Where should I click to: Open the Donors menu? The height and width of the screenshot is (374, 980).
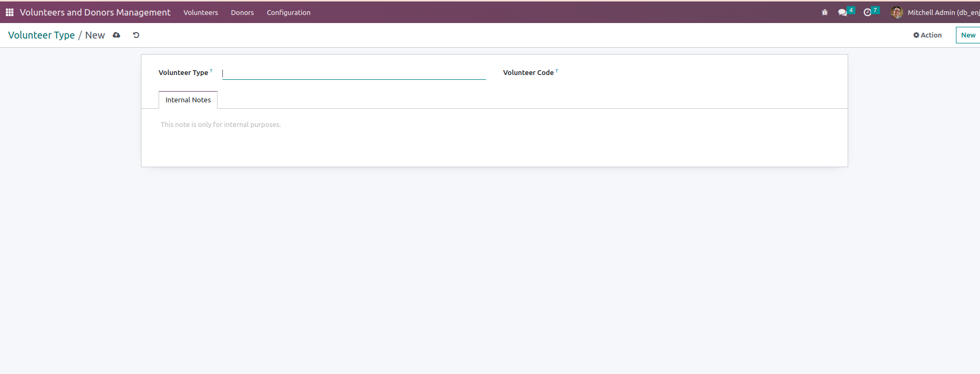pos(242,12)
